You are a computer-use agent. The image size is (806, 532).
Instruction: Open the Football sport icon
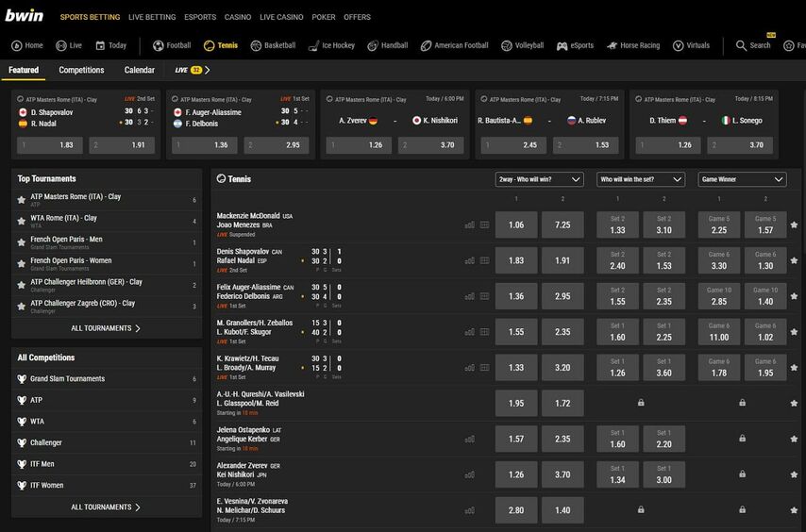(x=159, y=45)
